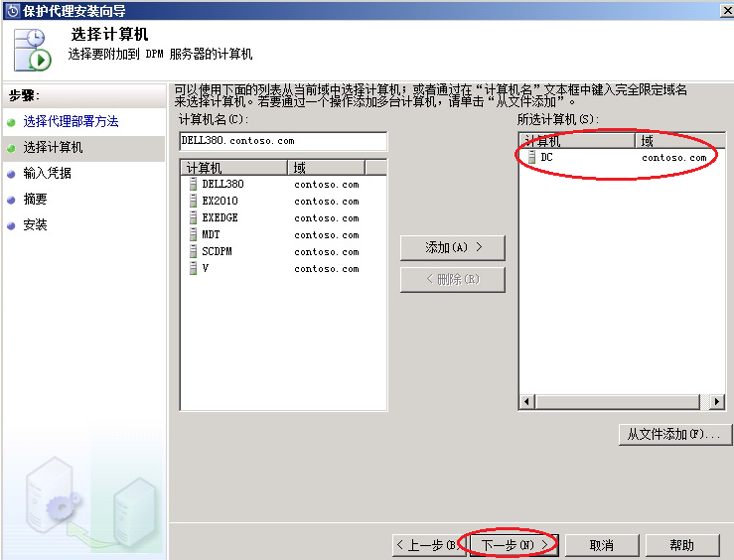
Task: Select the 输入凭据 step
Action: 48,173
